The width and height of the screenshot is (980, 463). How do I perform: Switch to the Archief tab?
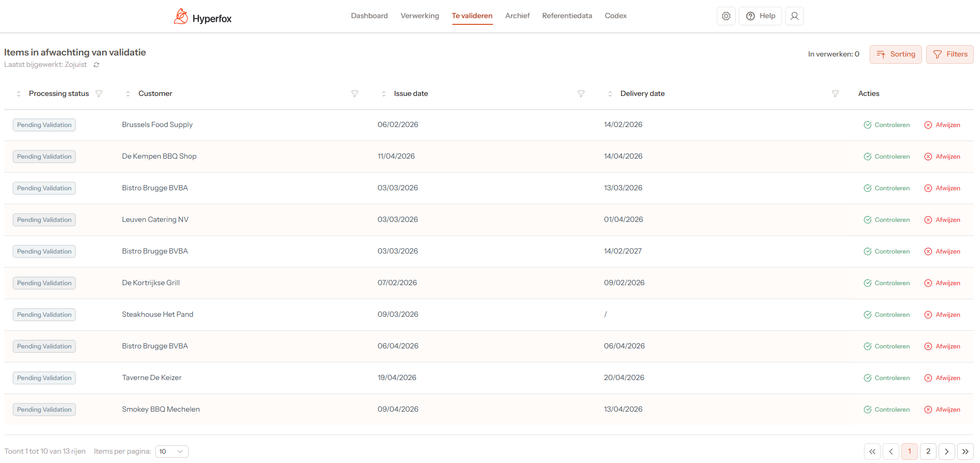click(517, 16)
